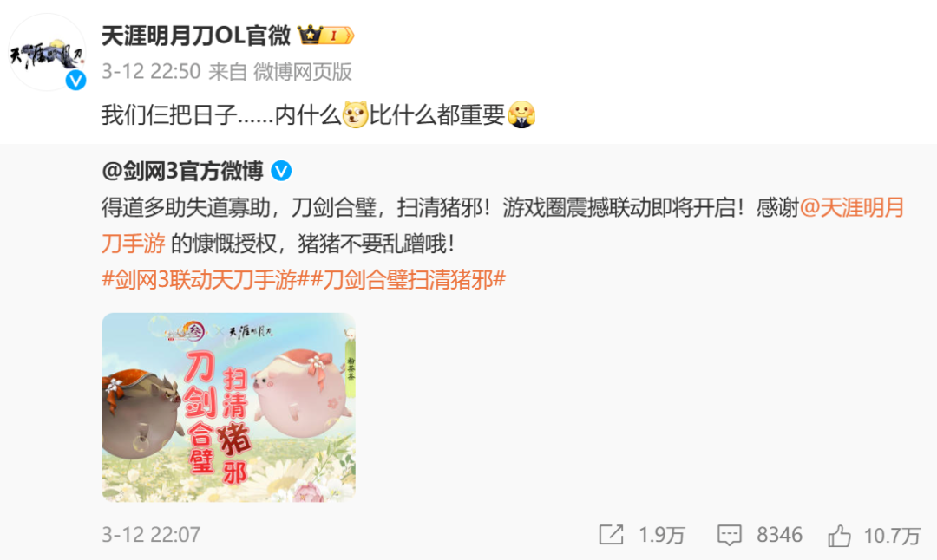The height and width of the screenshot is (560, 937).
Task: Click the dog face emoji in post
Action: pyautogui.click(x=355, y=114)
